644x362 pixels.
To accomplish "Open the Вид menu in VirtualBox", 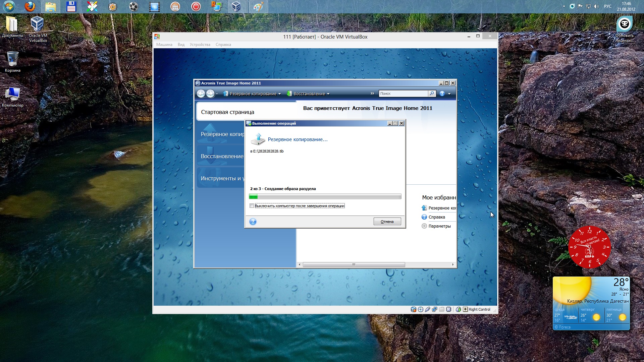I will (x=181, y=45).
